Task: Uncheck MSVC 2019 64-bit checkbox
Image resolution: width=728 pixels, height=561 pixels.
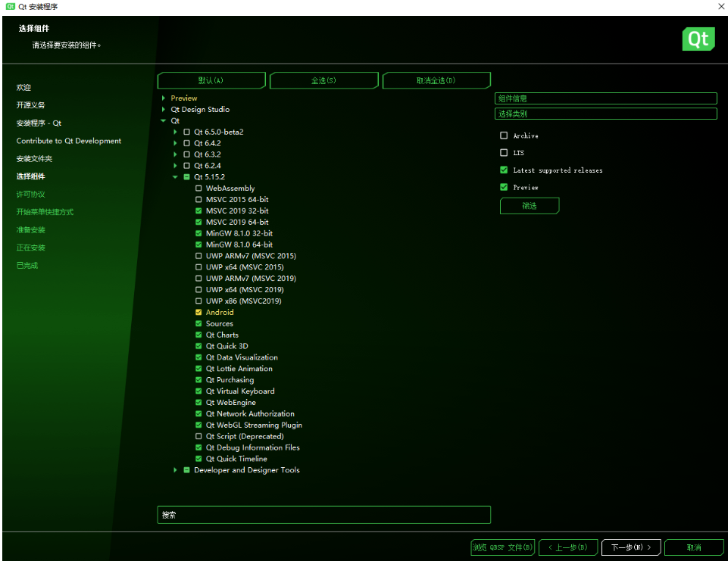Action: (x=198, y=223)
